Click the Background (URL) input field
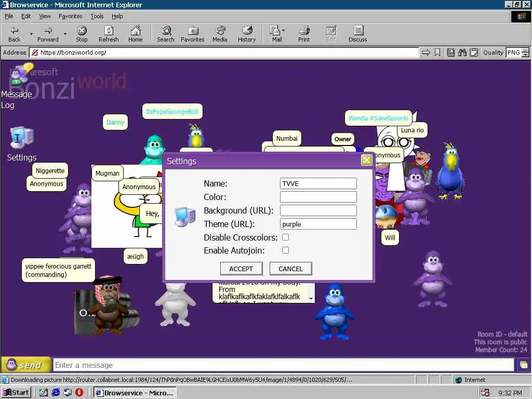Viewport: 532px width, 399px height. click(318, 210)
